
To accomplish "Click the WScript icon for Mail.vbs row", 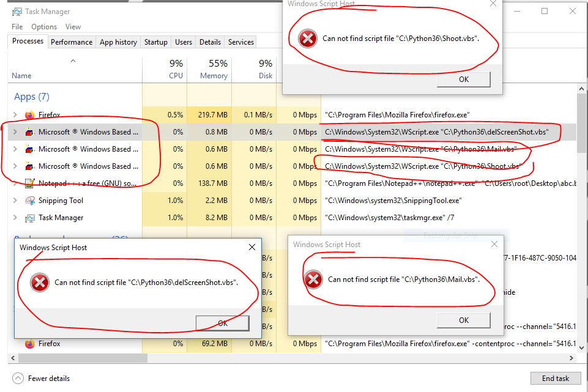I will 29,149.
